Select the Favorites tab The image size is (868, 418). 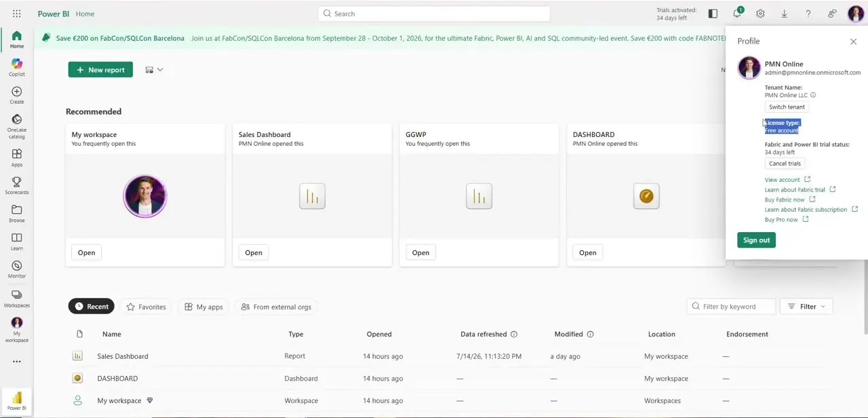tap(146, 307)
